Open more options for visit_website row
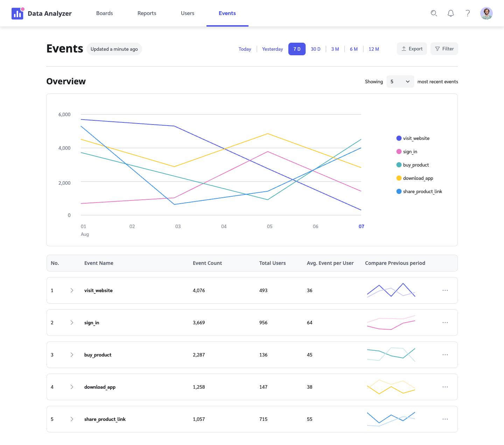Screen dimensions: 504x445 point(445,290)
